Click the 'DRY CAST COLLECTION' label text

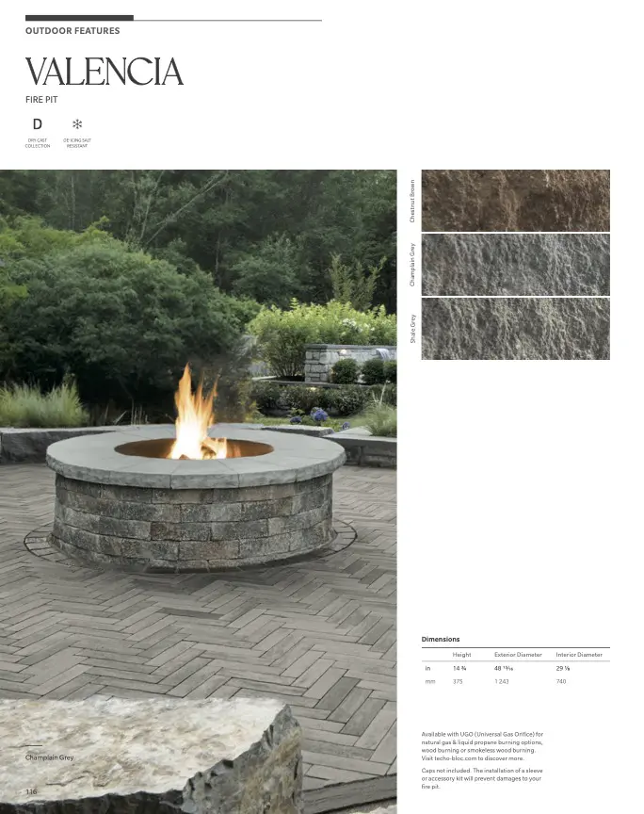(38, 143)
